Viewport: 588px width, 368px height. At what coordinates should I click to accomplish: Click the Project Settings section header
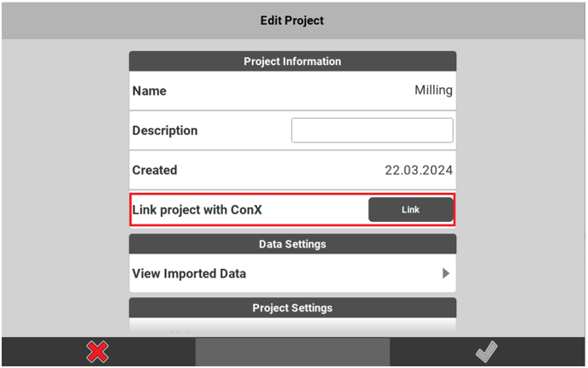coord(292,307)
